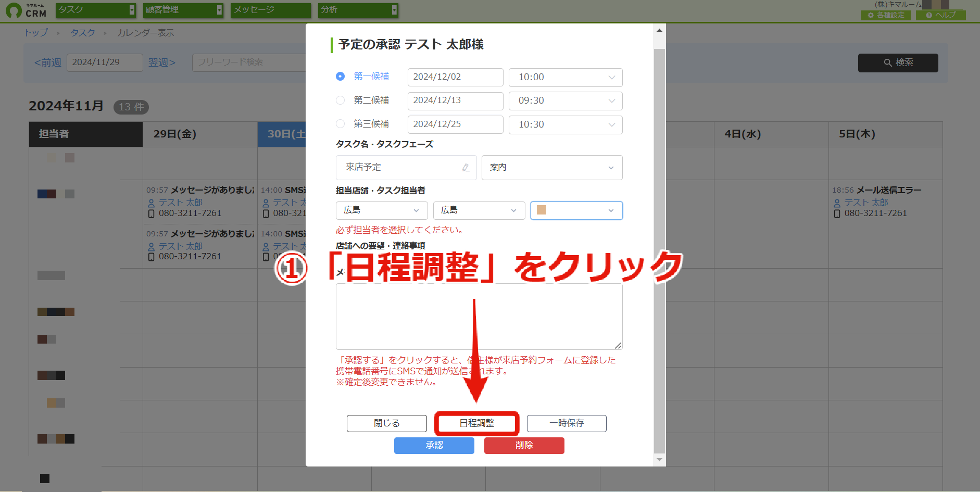
Task: Click the magnifier 検索 button
Action: coord(898,62)
